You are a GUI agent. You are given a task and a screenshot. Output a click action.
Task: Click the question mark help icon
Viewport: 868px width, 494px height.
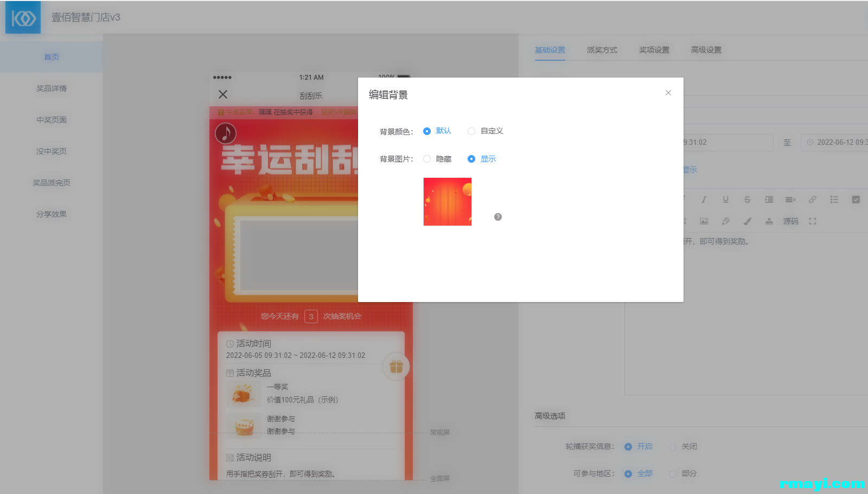tap(498, 217)
